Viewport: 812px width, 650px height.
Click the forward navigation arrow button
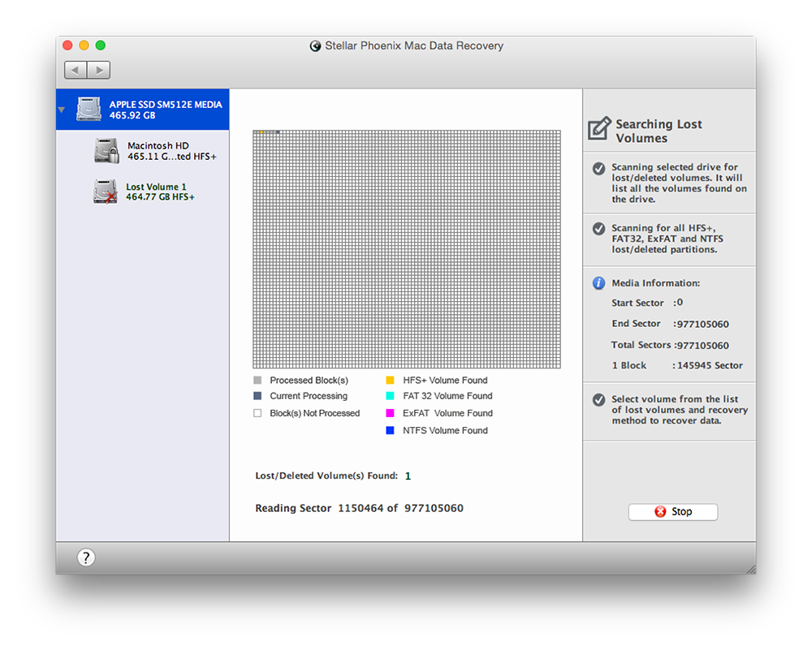[x=98, y=71]
